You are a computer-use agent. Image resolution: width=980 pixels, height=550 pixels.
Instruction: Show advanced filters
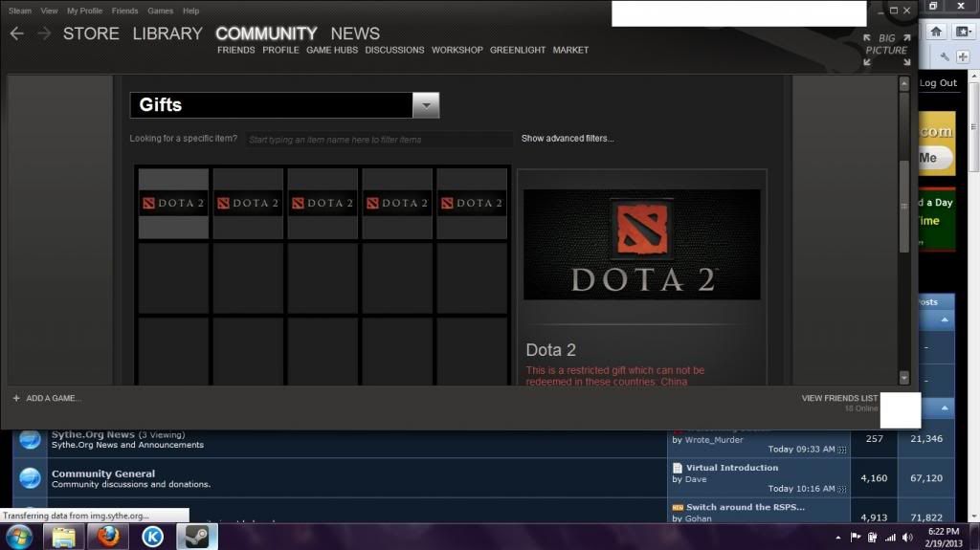(568, 138)
